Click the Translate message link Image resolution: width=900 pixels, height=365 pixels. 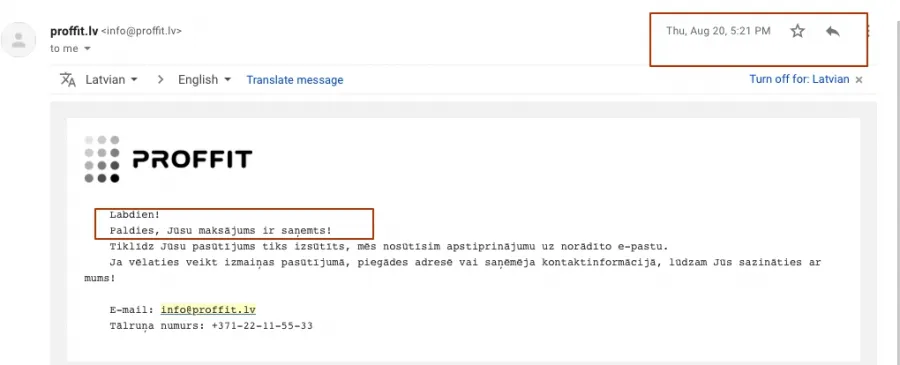pyautogui.click(x=295, y=80)
